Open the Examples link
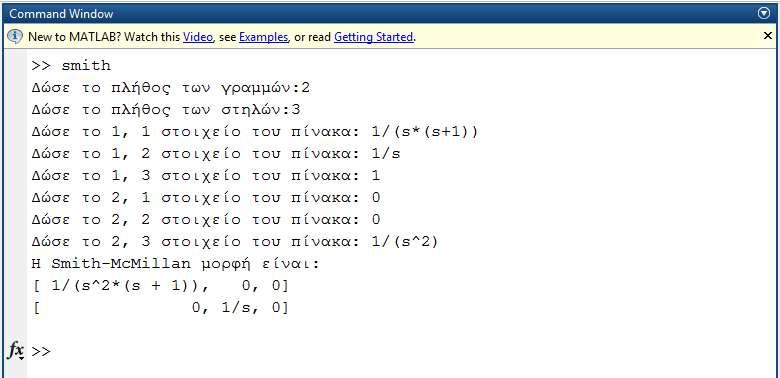This screenshot has height=378, width=780. click(263, 37)
